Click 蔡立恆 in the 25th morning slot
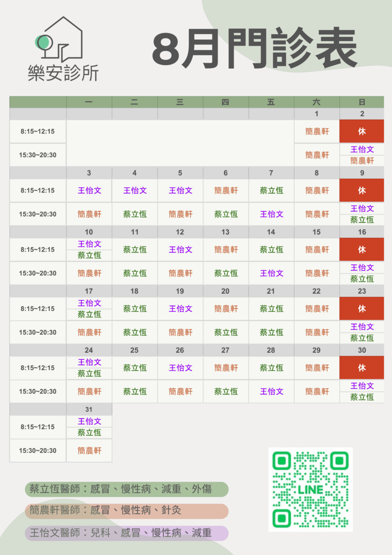 coord(135,368)
